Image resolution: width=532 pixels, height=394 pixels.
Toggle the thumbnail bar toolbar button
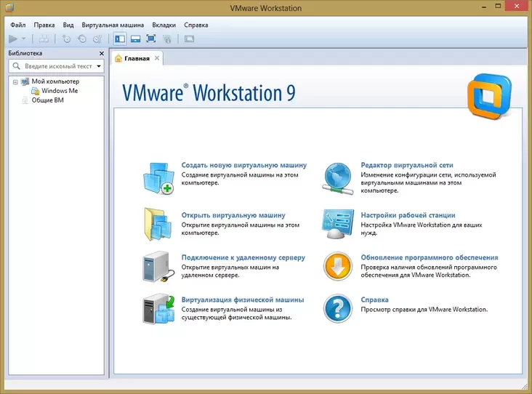(135, 39)
